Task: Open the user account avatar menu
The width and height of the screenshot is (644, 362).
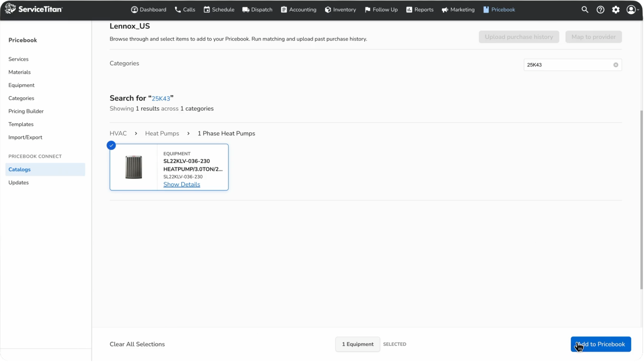Action: pyautogui.click(x=633, y=10)
